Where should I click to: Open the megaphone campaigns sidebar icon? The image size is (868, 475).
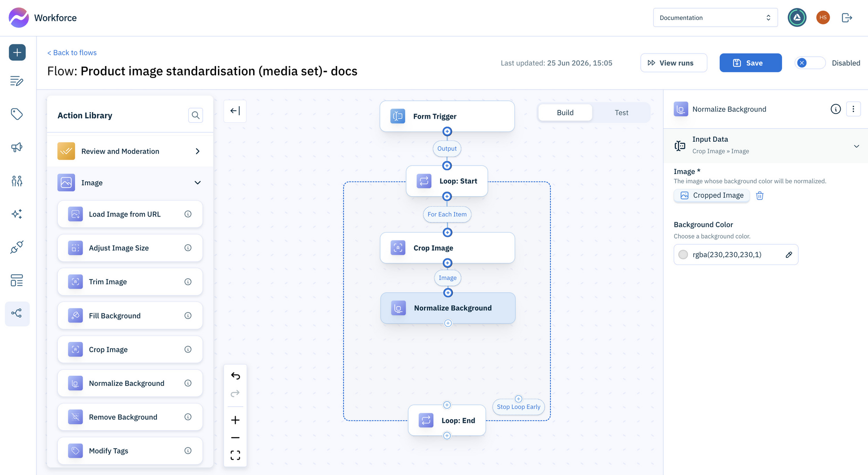(17, 147)
